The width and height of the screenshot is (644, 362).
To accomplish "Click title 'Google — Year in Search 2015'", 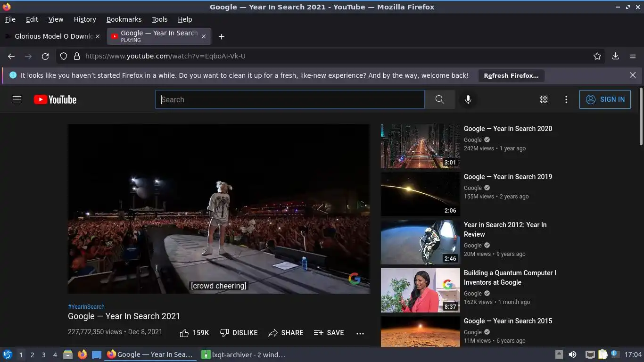I will coord(508,321).
